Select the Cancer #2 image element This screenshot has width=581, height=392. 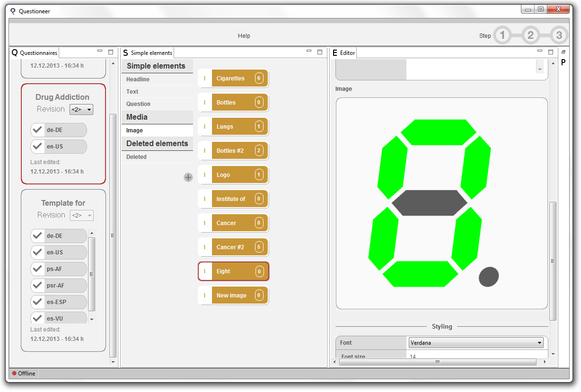coord(233,247)
